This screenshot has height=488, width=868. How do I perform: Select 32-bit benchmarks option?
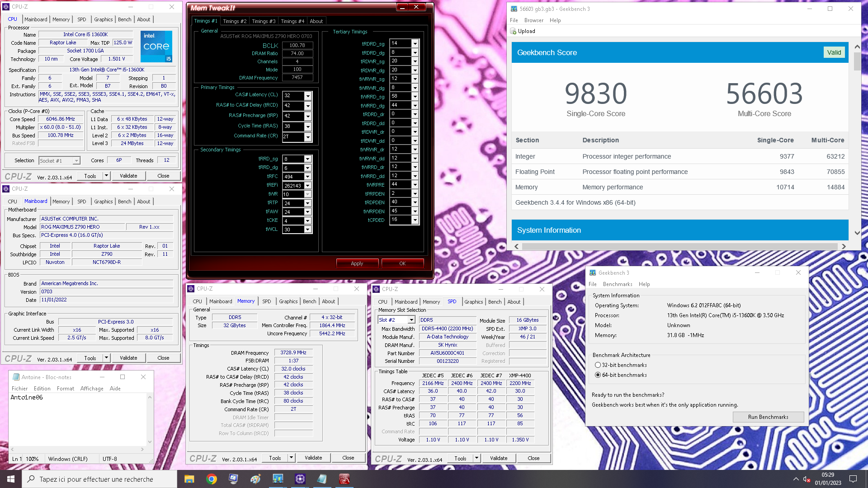point(598,365)
